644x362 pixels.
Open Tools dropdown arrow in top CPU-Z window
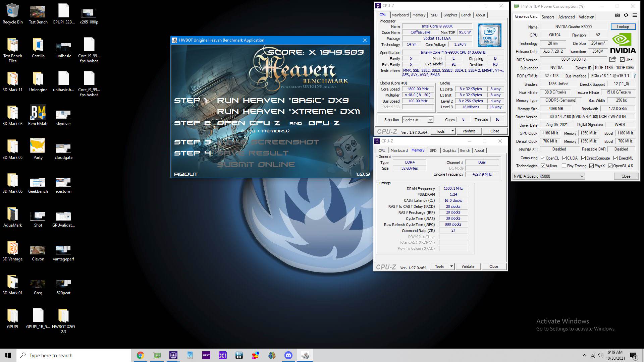pyautogui.click(x=452, y=131)
